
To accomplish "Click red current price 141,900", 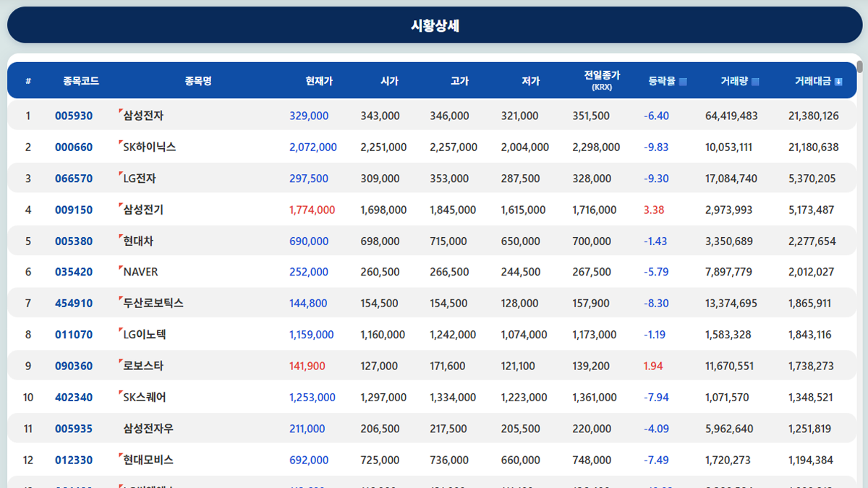I will (x=307, y=367).
